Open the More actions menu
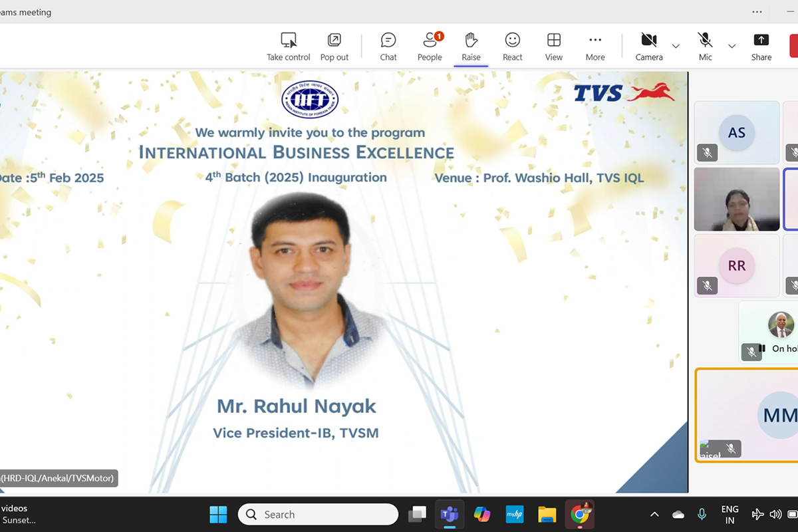This screenshot has height=532, width=798. click(595, 47)
